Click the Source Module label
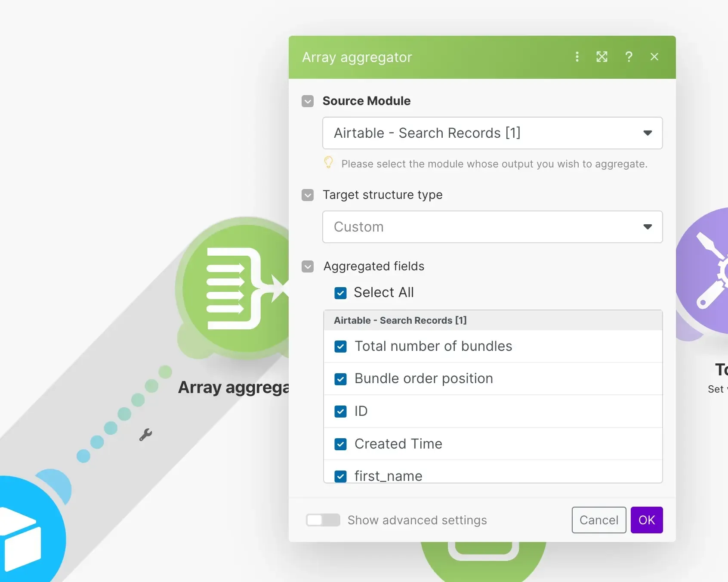The image size is (728, 582). click(367, 101)
